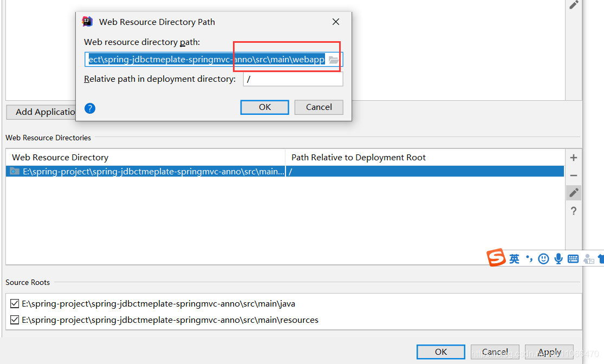Click the question mark icon below the pencil

coord(573,211)
